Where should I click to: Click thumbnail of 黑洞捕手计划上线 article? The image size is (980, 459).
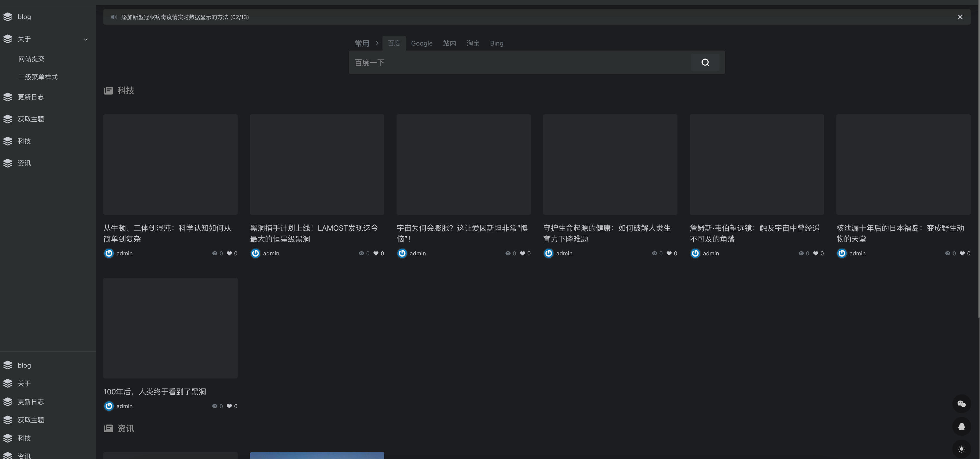(317, 165)
